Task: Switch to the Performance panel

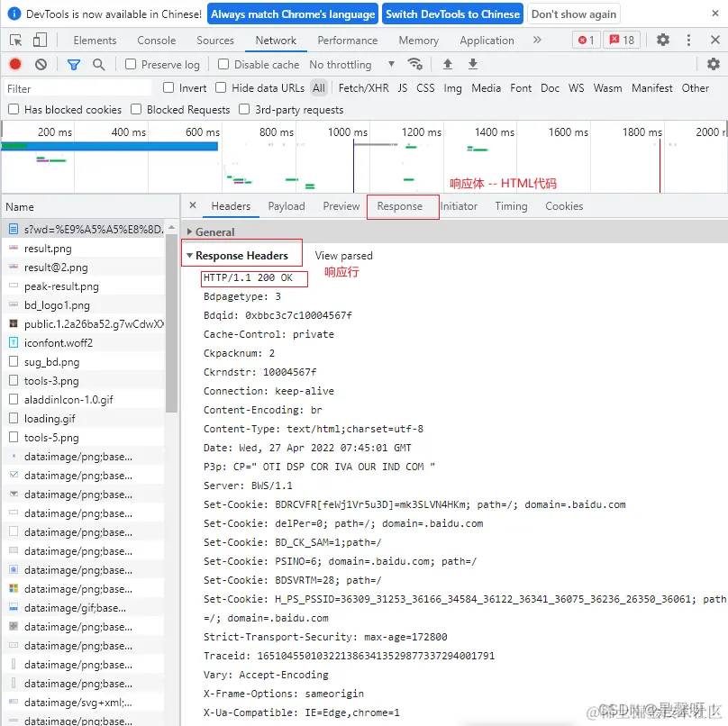Action: pyautogui.click(x=347, y=41)
